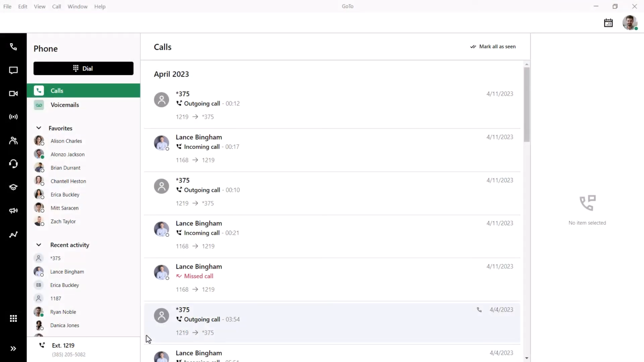Switch to the Voicemails tab

point(65,105)
